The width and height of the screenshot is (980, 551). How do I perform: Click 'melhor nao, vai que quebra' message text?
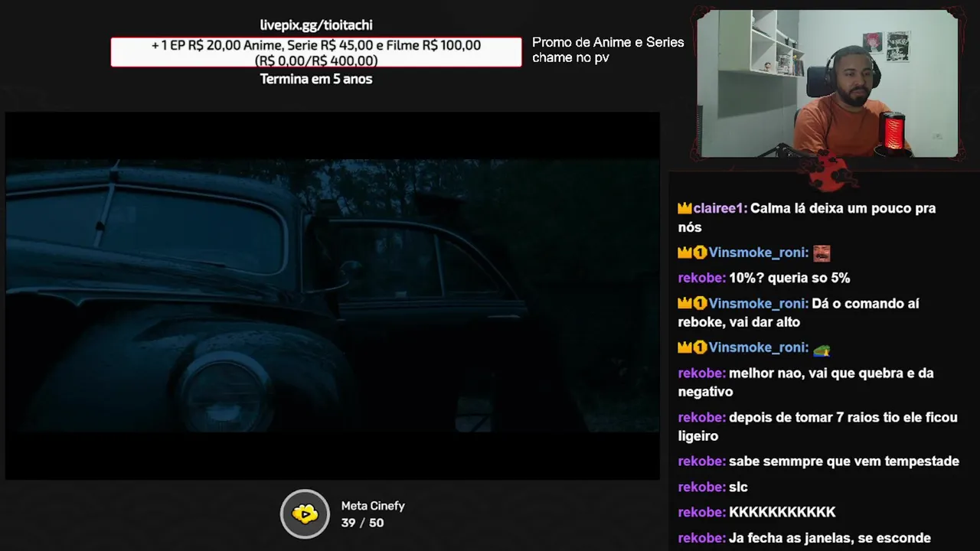805,383
